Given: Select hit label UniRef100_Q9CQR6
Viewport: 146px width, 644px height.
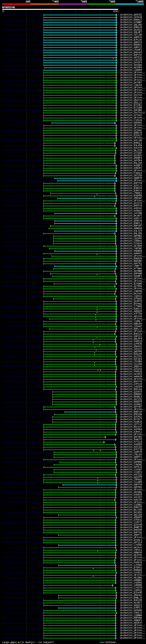Looking at the screenshot, I should 131,110.
